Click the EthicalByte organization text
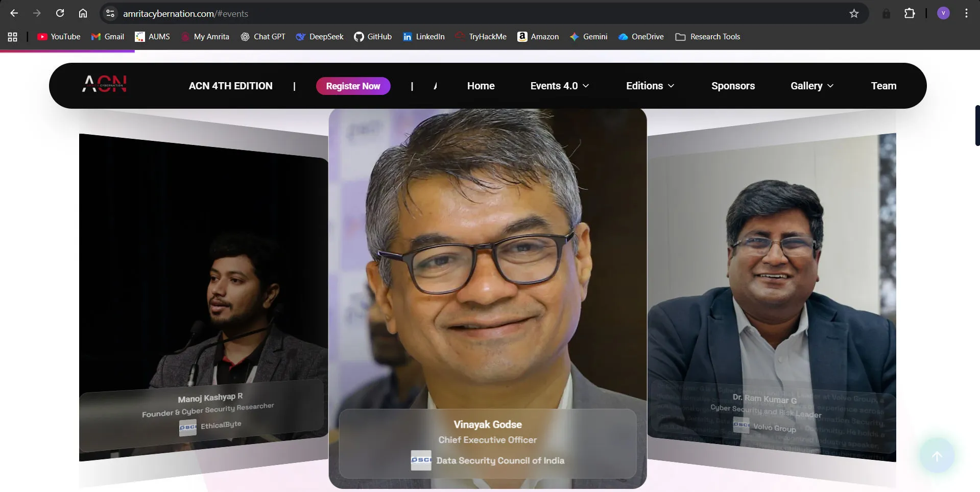 pos(221,425)
